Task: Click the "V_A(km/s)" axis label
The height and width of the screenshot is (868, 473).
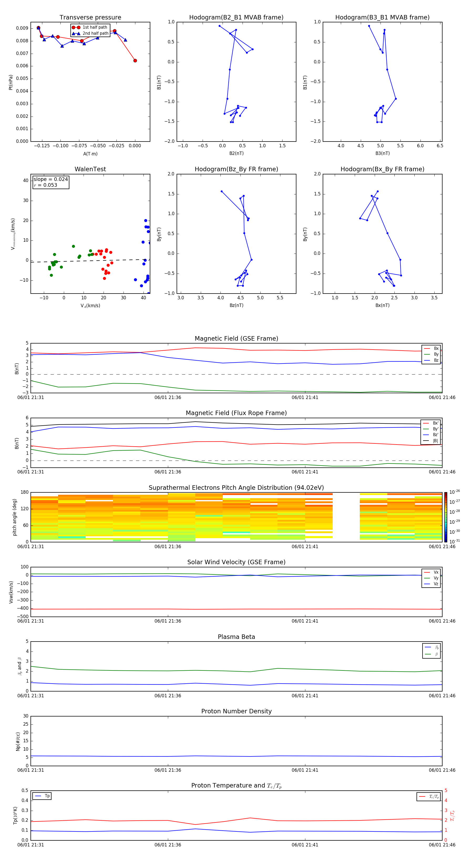Action: coord(90,306)
